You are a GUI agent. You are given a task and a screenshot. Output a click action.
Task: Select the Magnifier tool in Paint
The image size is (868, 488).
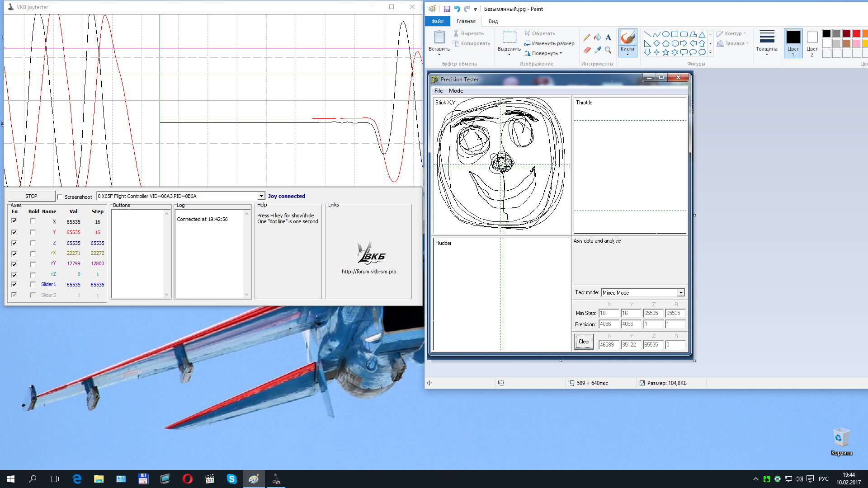[x=608, y=50]
